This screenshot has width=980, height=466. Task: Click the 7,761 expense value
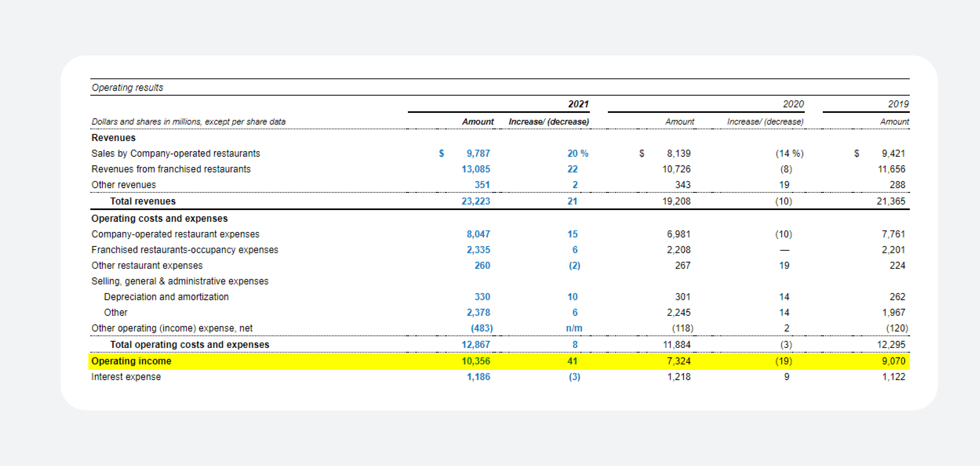click(893, 234)
